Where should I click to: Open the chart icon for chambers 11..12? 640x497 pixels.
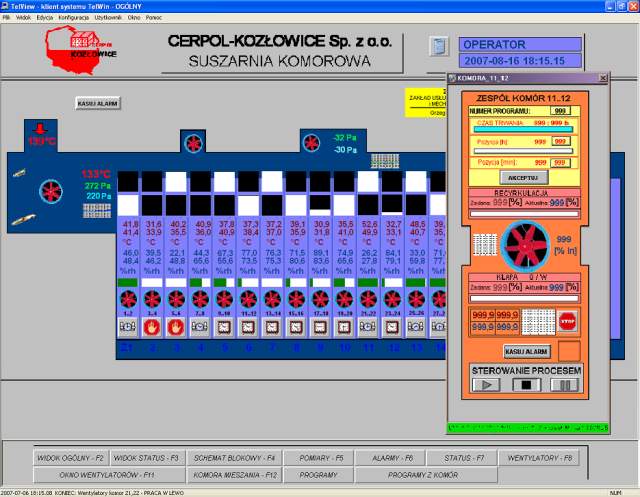point(248,327)
